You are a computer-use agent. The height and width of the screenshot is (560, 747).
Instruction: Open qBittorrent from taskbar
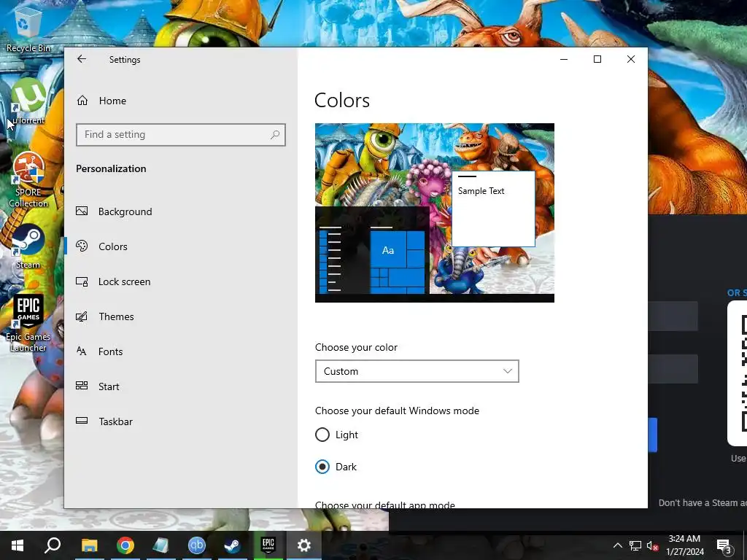196,545
